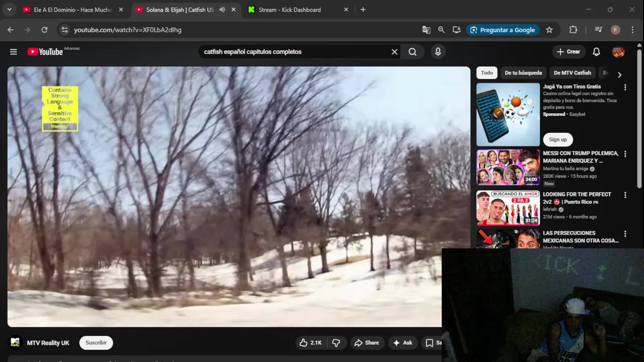Open LAS PERSECUCIONES MEXICANAS video thumbnail

click(x=508, y=238)
